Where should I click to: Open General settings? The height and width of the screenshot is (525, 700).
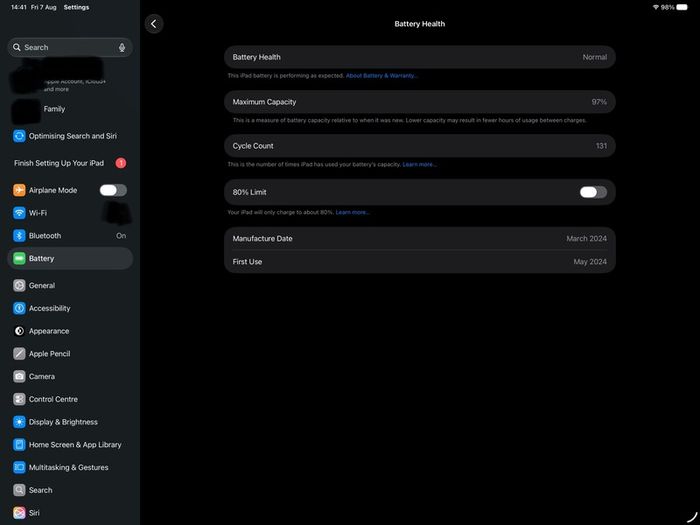coord(70,285)
